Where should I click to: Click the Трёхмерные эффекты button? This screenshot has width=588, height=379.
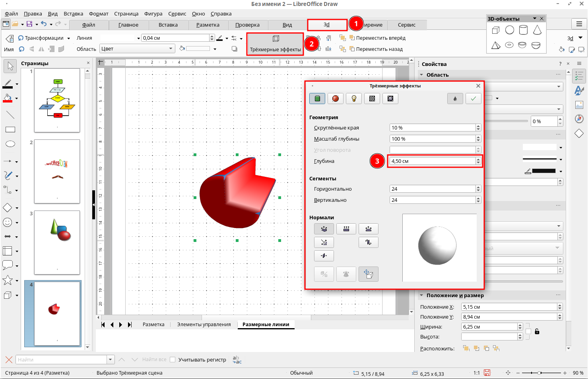[275, 44]
